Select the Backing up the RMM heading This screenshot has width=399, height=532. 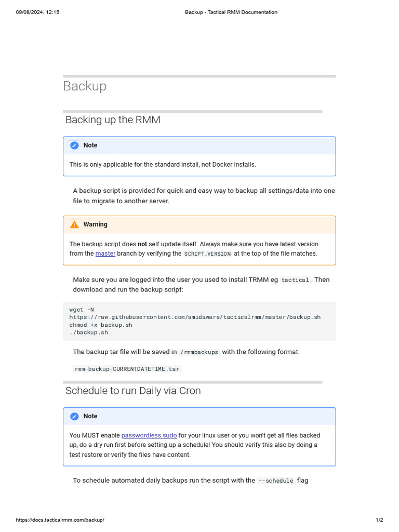point(113,120)
